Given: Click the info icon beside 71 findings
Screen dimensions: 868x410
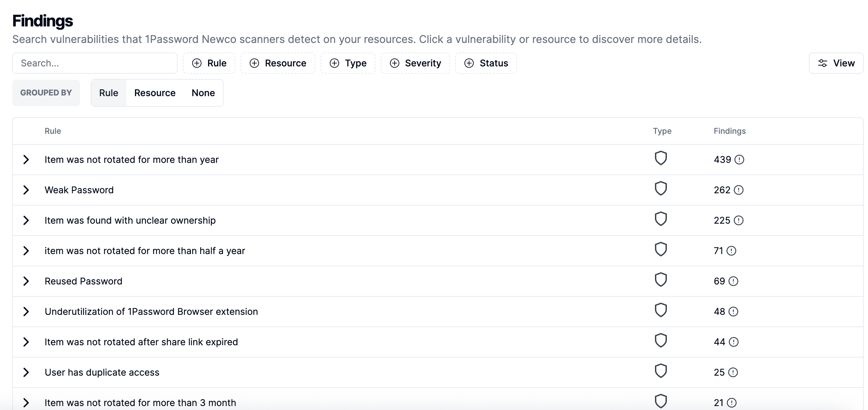Looking at the screenshot, I should tap(731, 251).
